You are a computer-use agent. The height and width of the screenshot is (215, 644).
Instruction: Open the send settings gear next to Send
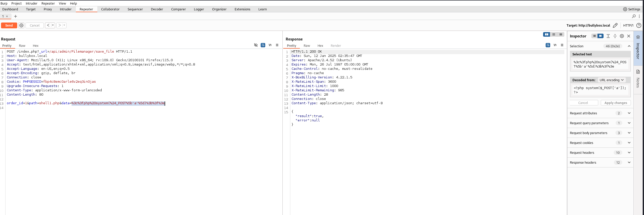pos(21,25)
